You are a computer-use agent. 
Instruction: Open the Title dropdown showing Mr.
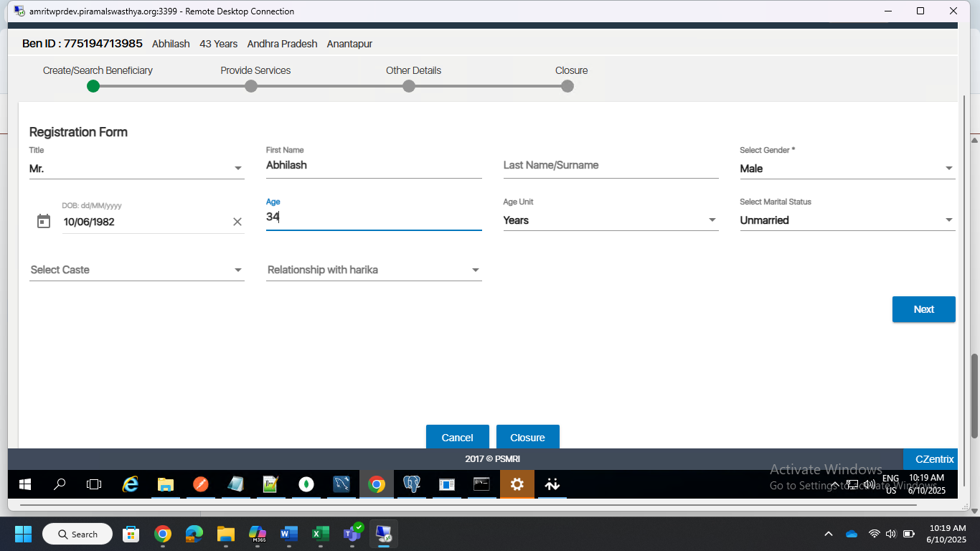(136, 169)
